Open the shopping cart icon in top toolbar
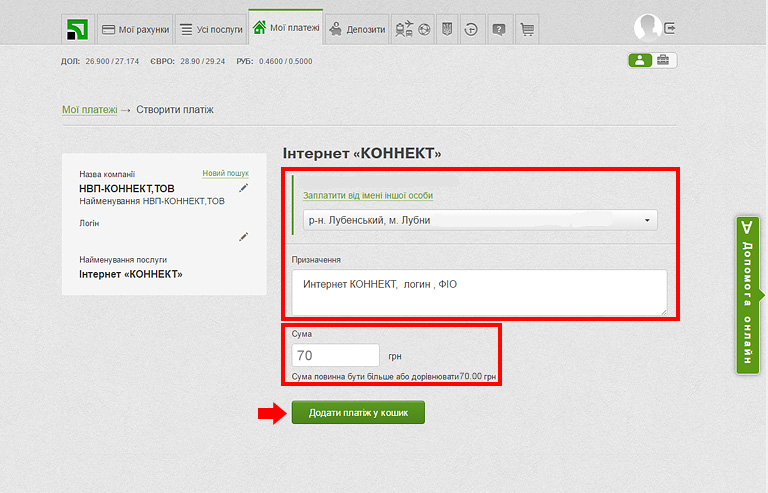 tap(527, 30)
